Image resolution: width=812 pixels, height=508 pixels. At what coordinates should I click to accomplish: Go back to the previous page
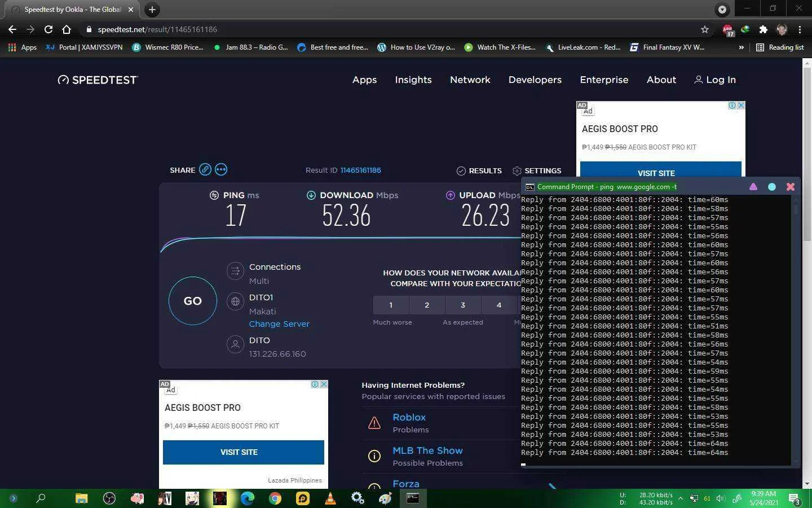click(12, 29)
